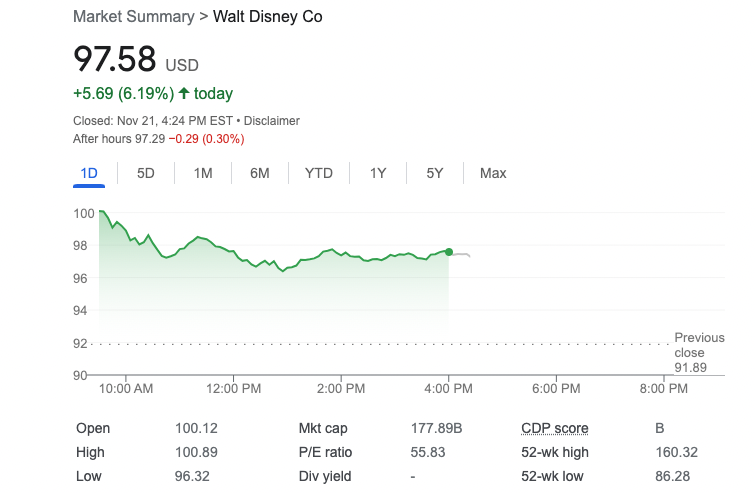Click the 97.58 stock price
755x493 pixels.
(x=115, y=59)
